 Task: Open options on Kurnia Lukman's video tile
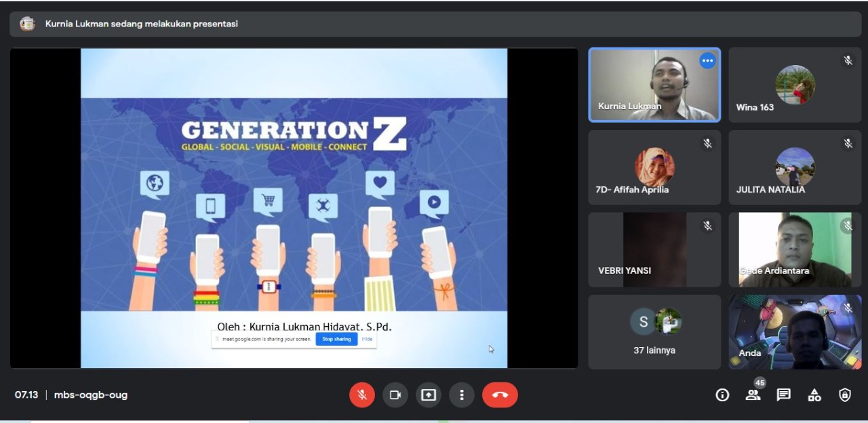click(707, 61)
